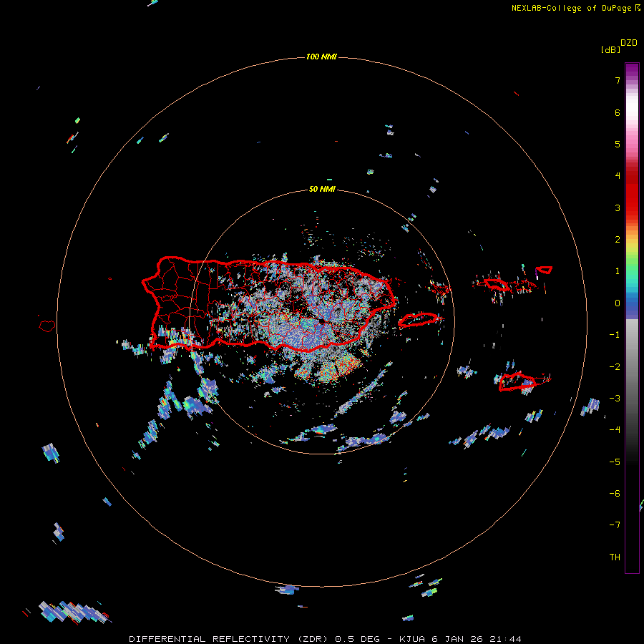Click the 'TH' label on the color scale
The image size is (644, 644).
[615, 557]
